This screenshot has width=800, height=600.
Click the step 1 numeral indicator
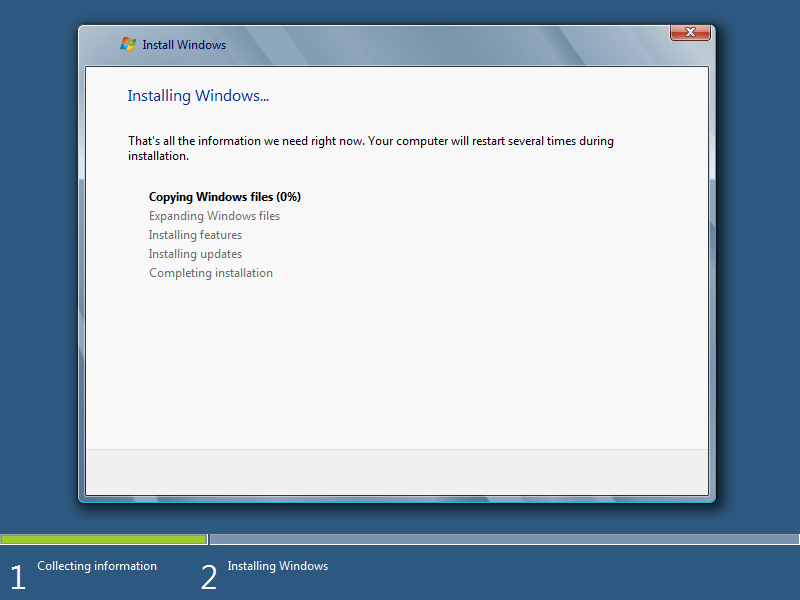(16, 575)
